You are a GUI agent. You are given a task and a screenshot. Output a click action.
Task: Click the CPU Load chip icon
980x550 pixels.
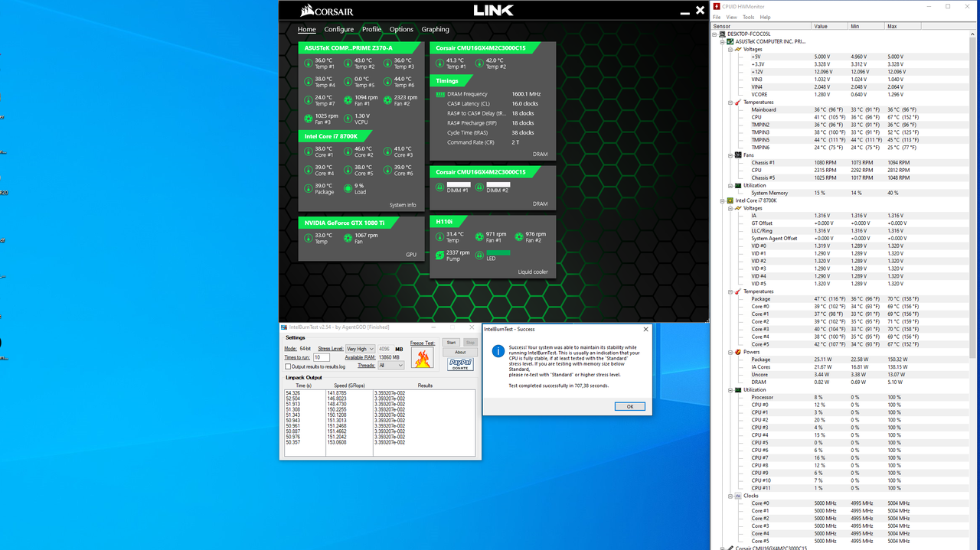click(348, 188)
